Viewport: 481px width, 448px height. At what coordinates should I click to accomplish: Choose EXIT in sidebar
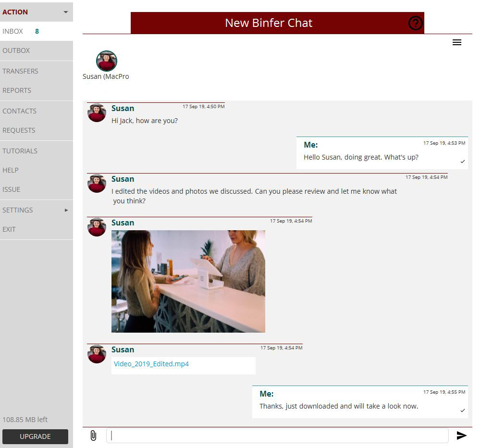37,229
